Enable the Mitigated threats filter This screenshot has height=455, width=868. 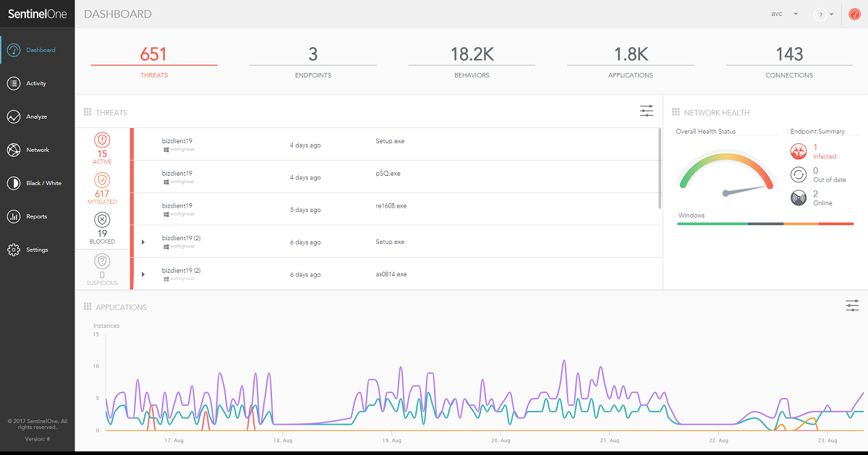pos(101,191)
